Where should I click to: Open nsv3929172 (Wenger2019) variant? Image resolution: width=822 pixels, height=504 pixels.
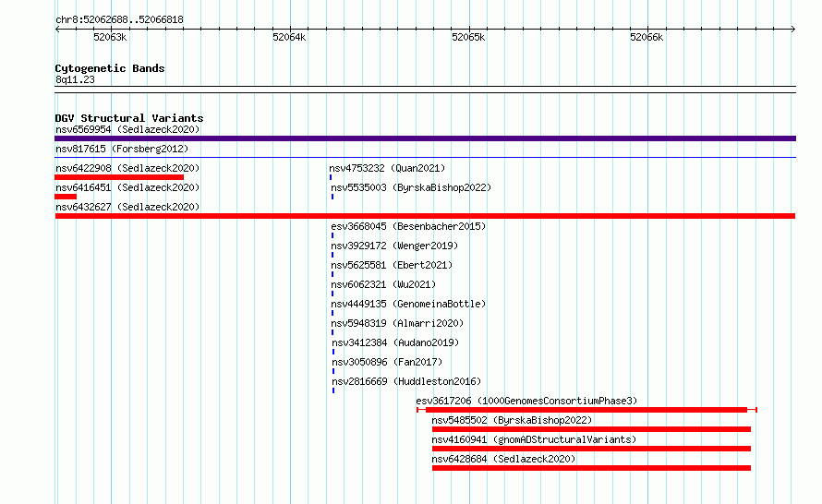[x=394, y=246]
